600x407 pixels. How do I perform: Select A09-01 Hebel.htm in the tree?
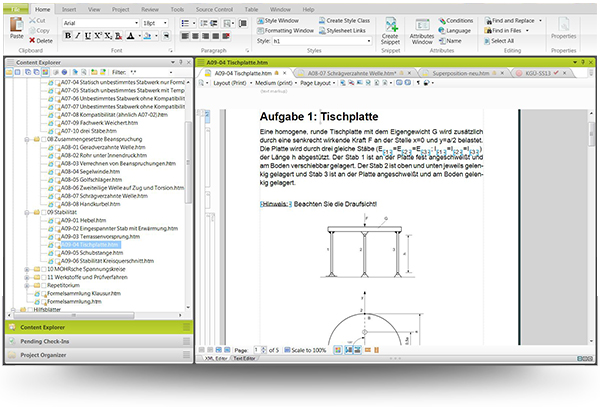pyautogui.click(x=83, y=220)
